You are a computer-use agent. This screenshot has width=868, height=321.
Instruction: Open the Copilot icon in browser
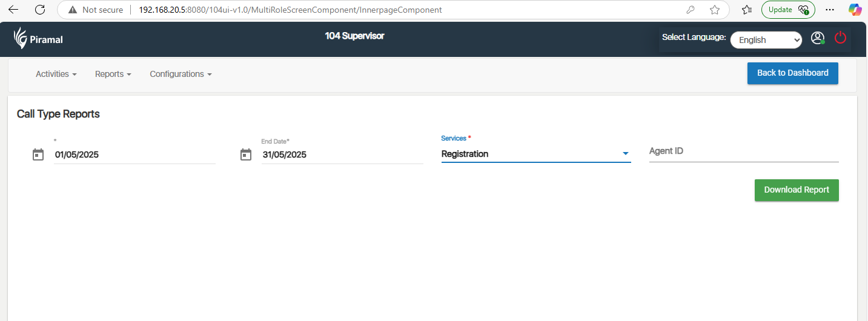pyautogui.click(x=855, y=10)
